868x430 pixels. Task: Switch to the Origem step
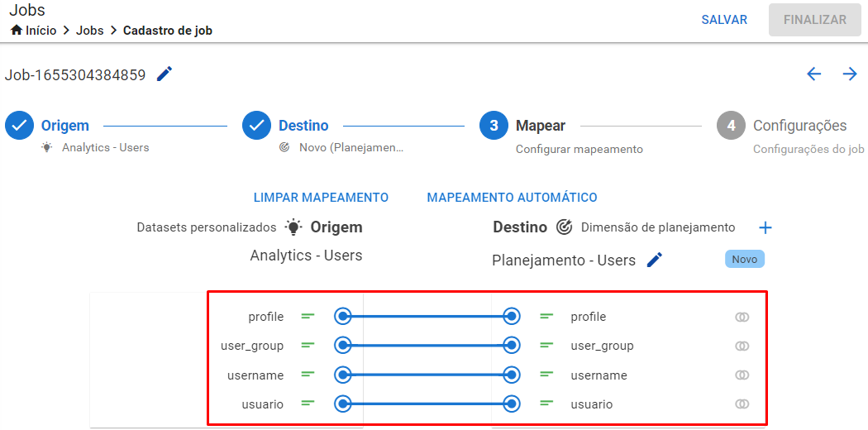point(65,126)
